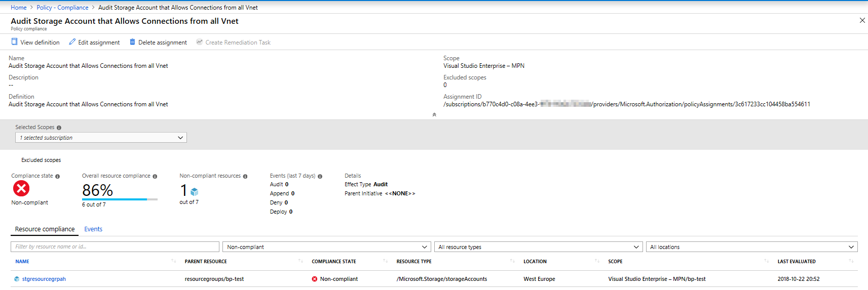Open the stgresourcegrpah resource link
868x290 pixels.
44,279
